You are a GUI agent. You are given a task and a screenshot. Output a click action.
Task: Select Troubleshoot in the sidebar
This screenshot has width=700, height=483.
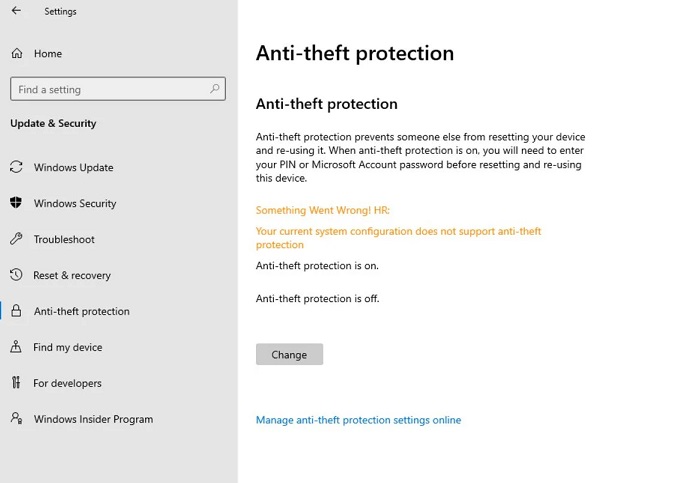tap(64, 239)
